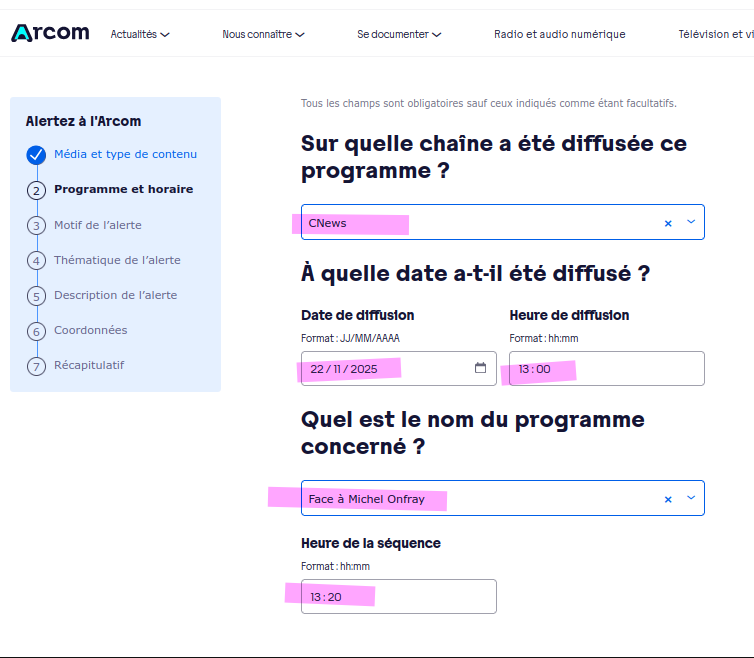
Task: Open the Actualités menu
Action: 140,34
